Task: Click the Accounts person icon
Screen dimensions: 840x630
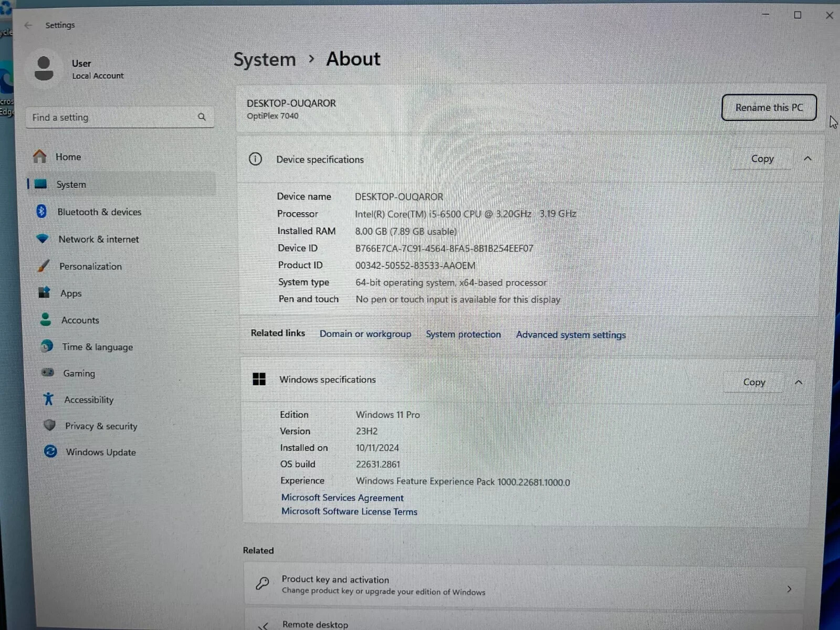Action: [46, 319]
